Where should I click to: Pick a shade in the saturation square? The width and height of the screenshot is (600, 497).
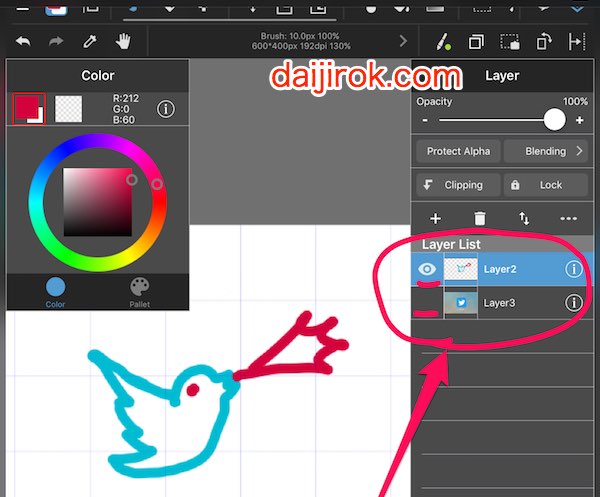(x=98, y=202)
